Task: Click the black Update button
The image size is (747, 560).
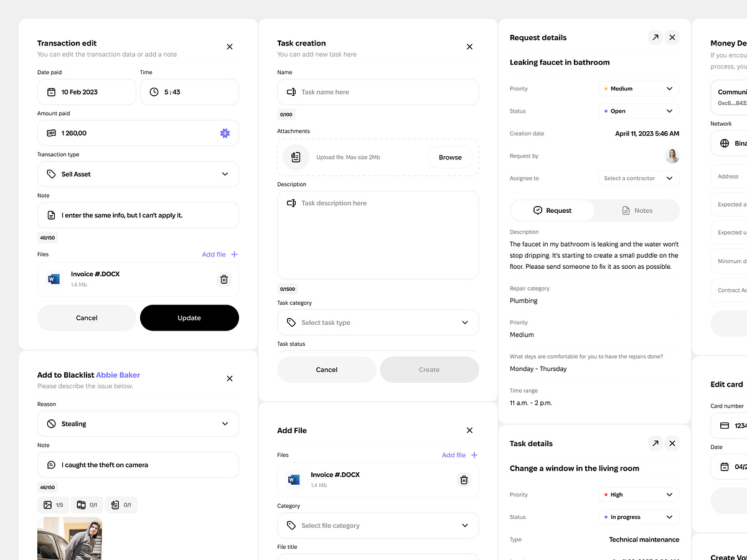Action: pos(189,318)
